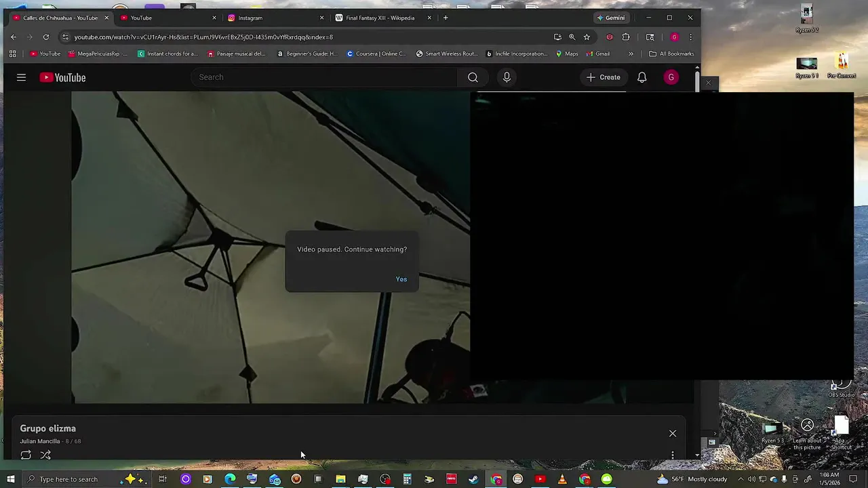Open Gmail bookmark
868x488 pixels.
598,54
